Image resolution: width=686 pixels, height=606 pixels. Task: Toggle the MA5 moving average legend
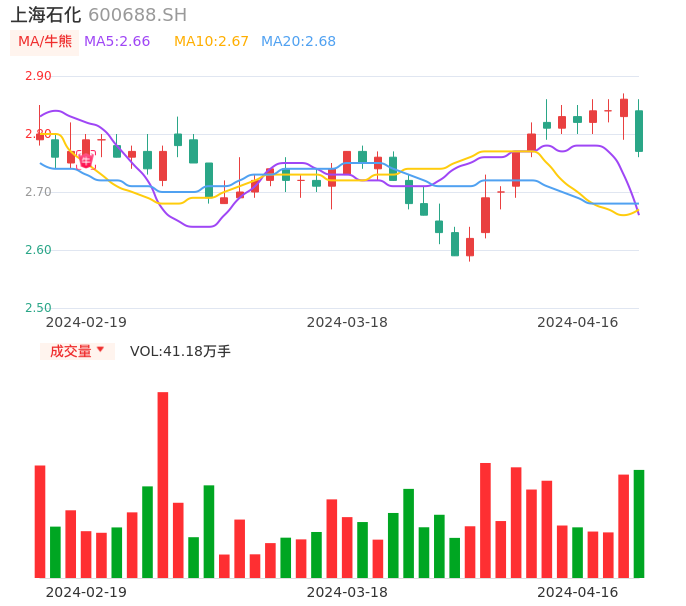point(117,42)
